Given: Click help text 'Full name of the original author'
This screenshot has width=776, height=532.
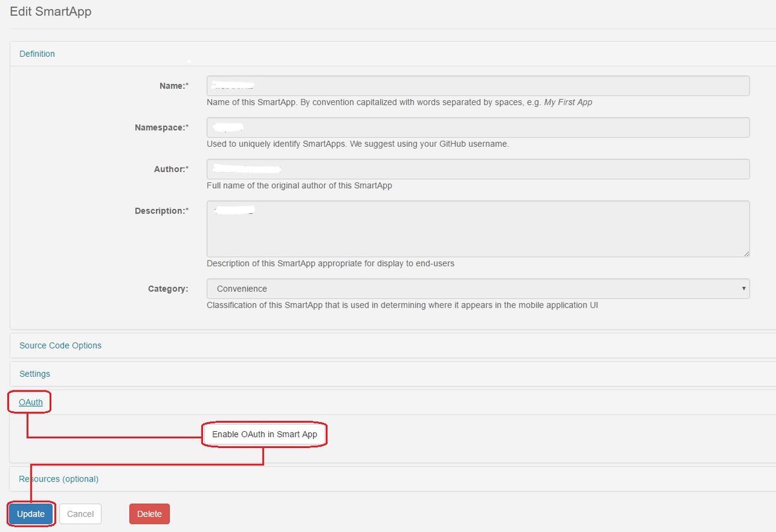Looking at the screenshot, I should click(x=299, y=186).
